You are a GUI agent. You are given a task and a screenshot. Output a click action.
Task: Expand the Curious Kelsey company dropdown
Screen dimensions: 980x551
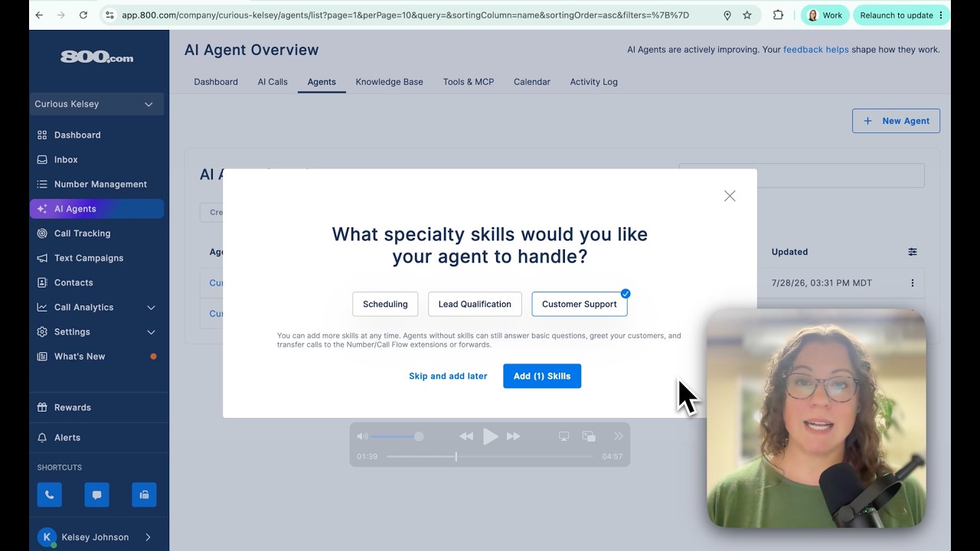[x=96, y=104]
